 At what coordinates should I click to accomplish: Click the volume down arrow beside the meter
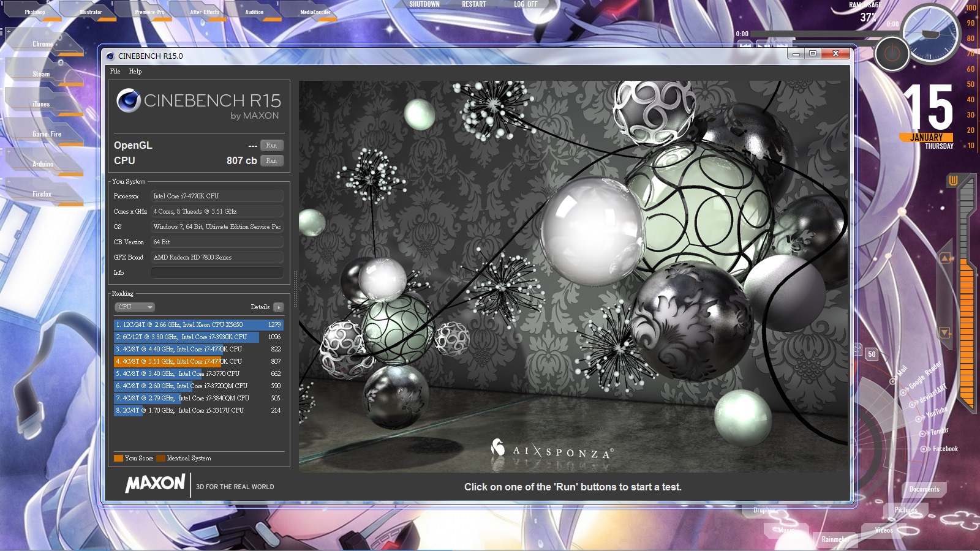945,332
